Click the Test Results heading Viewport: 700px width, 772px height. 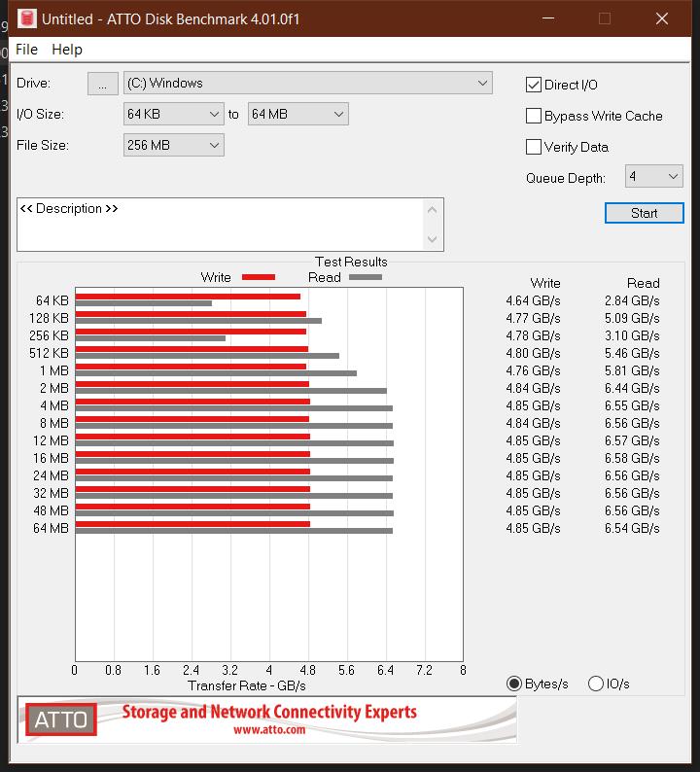click(352, 262)
